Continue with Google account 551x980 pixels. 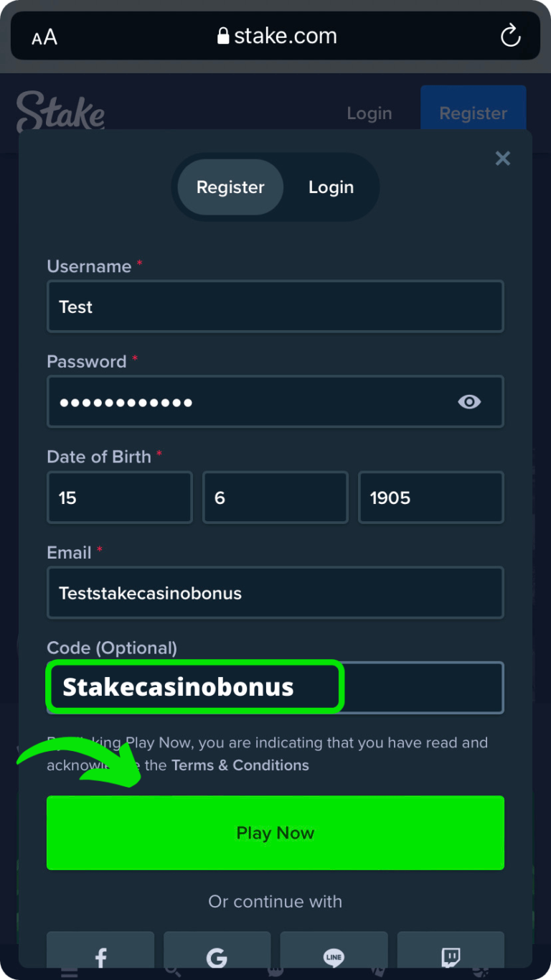pyautogui.click(x=217, y=957)
